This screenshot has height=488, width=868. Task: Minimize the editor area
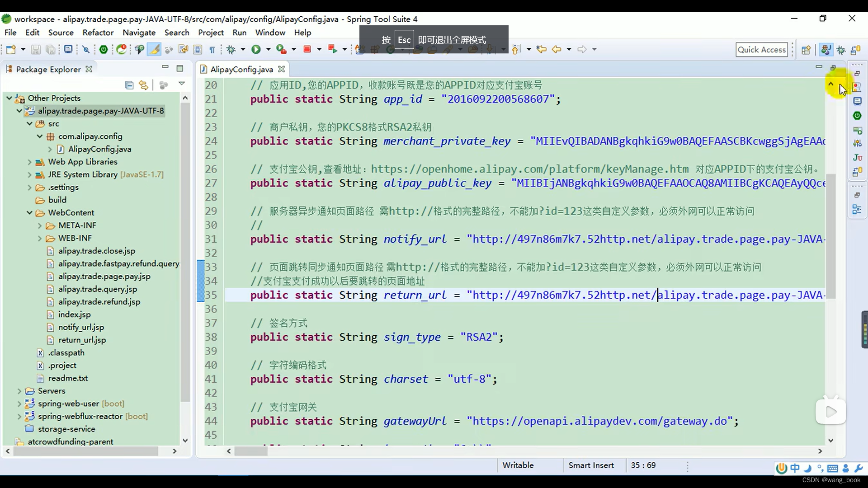819,67
